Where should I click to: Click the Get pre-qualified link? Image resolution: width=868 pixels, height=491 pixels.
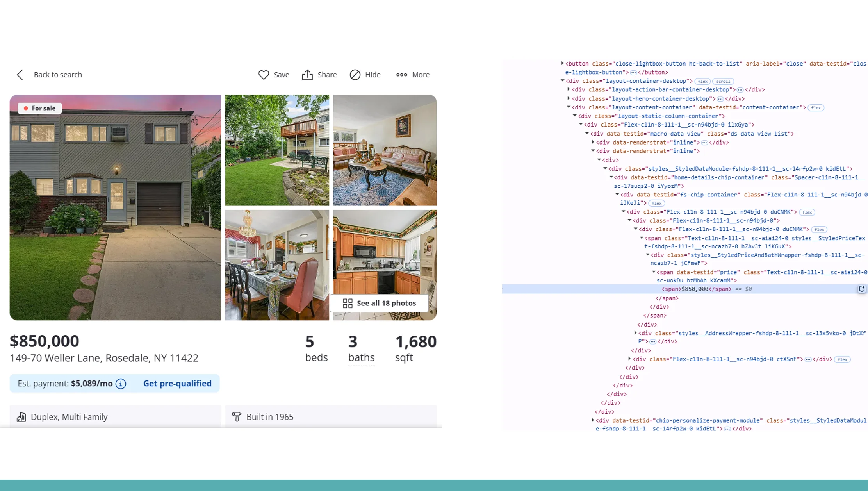[x=178, y=384]
